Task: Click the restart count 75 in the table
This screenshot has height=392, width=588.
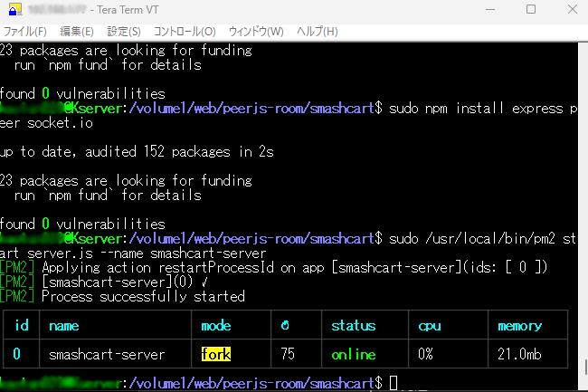Action: click(288, 355)
